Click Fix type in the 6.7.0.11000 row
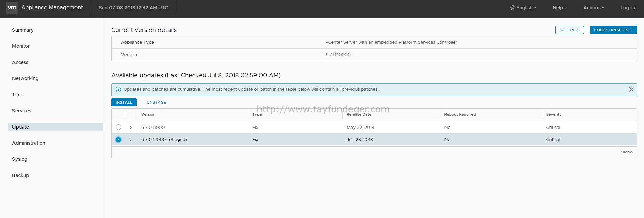644x218 pixels. (x=255, y=128)
